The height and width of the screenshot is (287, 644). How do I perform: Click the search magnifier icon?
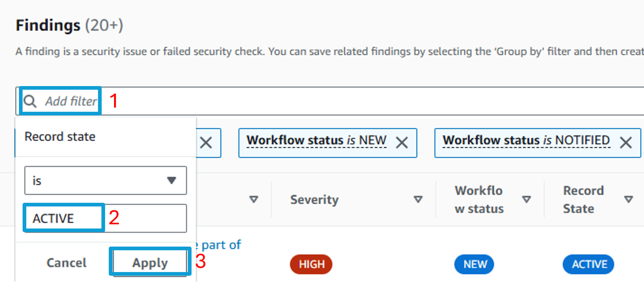[30, 101]
